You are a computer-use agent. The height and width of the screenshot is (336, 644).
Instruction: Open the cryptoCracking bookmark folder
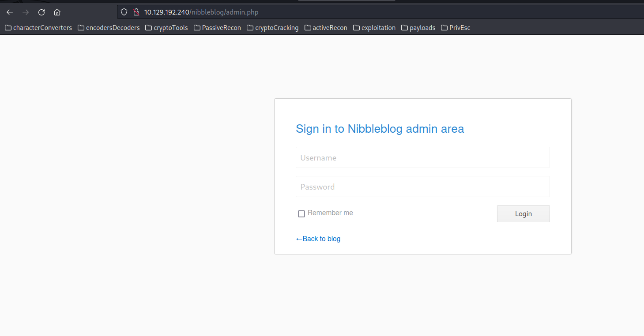(x=272, y=28)
